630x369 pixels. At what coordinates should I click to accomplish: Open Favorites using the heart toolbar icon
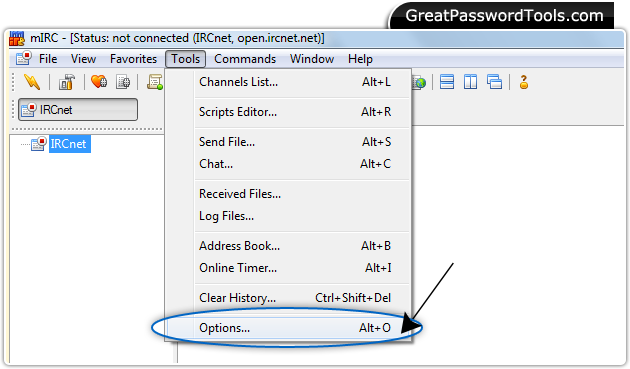(99, 82)
